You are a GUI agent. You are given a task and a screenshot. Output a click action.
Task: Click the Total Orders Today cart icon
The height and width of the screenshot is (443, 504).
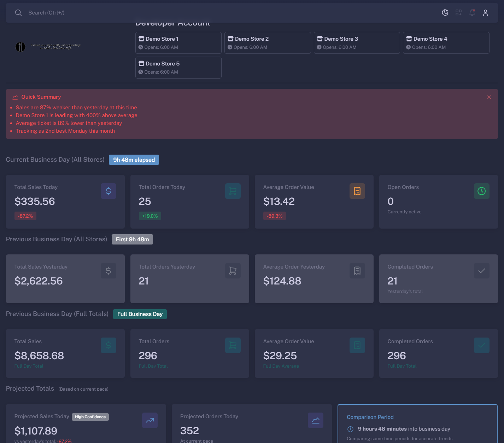click(x=233, y=191)
